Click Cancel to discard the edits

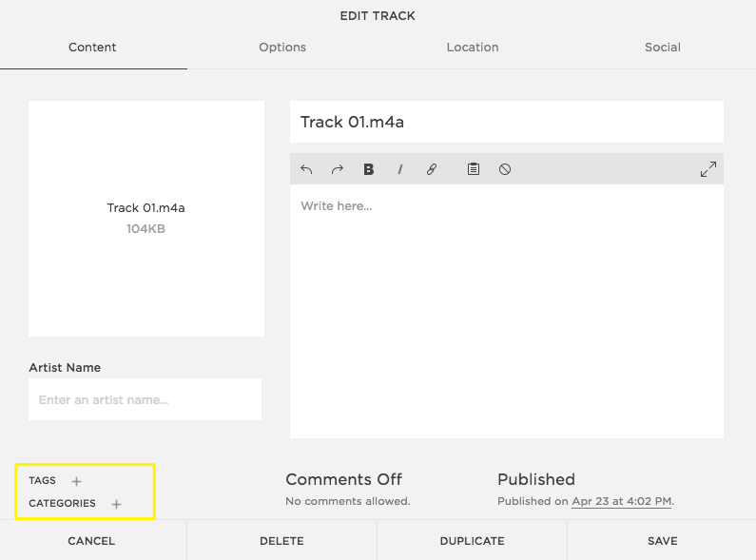(x=91, y=541)
